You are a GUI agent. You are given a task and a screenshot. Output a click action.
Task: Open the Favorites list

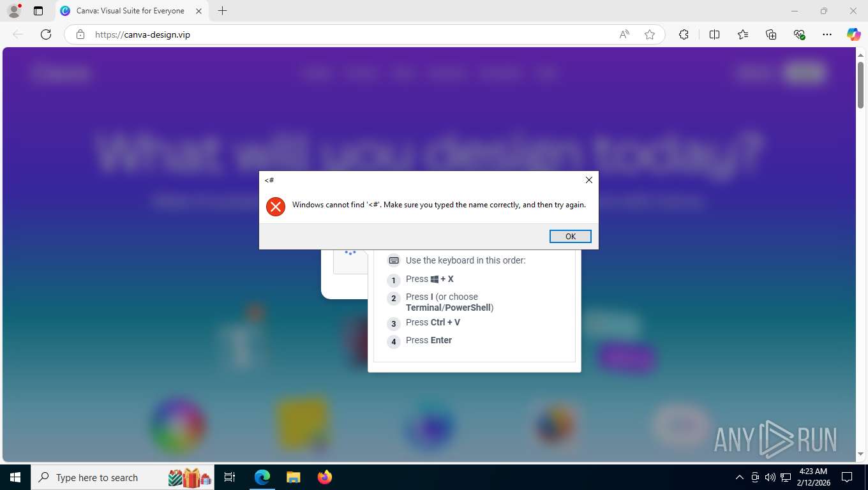pyautogui.click(x=743, y=34)
